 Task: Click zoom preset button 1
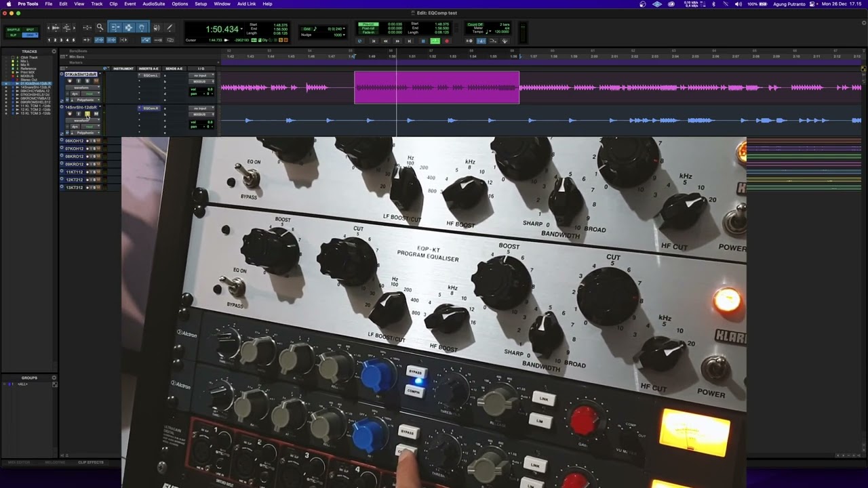[x=49, y=40]
